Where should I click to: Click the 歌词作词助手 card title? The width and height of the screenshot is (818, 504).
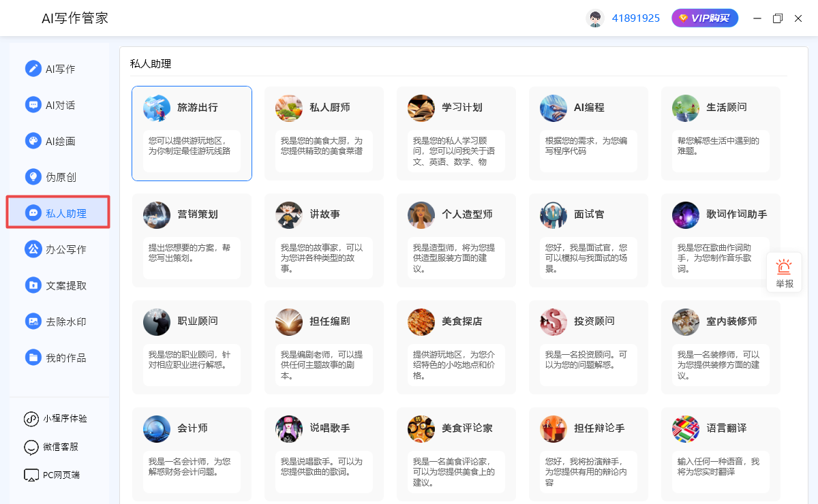[736, 215]
